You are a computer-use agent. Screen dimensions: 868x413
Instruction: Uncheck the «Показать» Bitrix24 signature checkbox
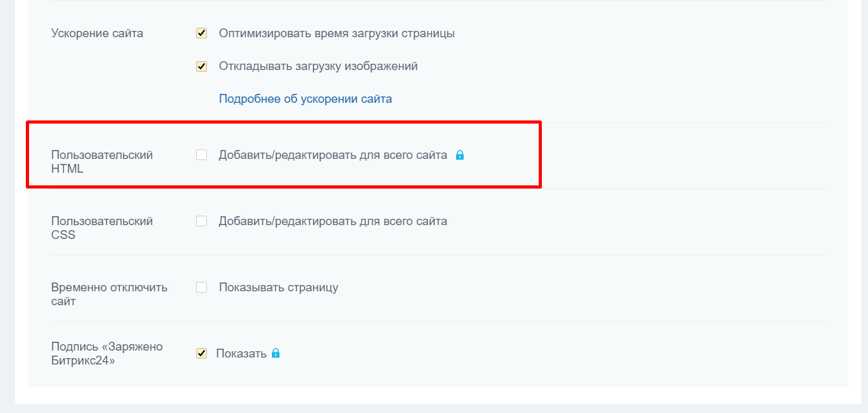point(202,354)
